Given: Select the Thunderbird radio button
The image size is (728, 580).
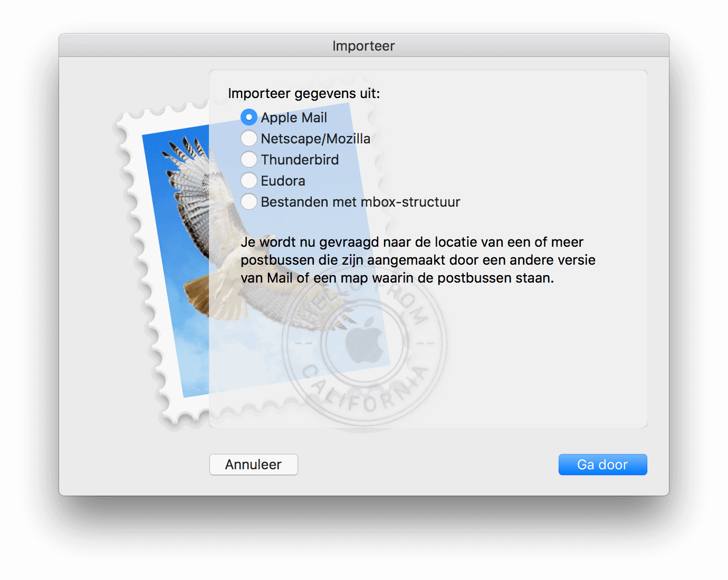Looking at the screenshot, I should [249, 159].
